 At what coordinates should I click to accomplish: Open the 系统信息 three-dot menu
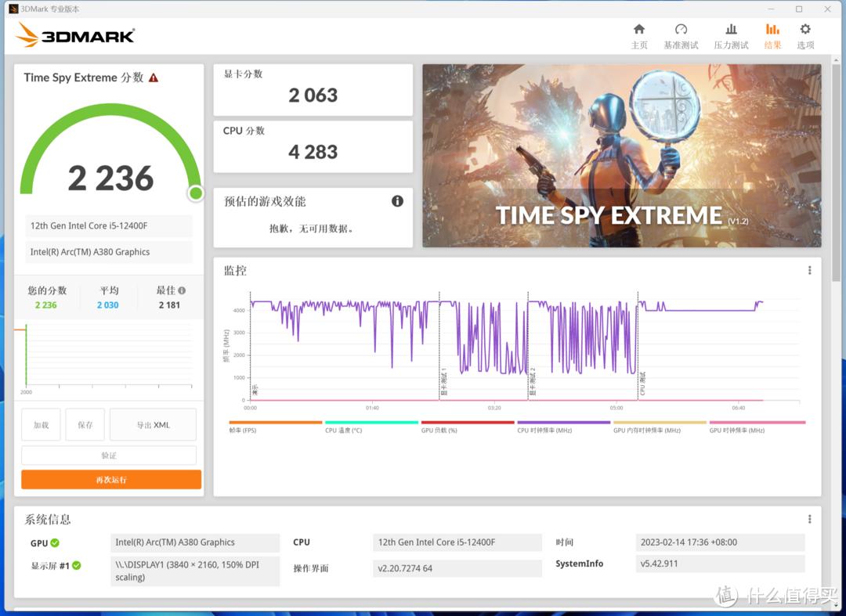tap(809, 518)
